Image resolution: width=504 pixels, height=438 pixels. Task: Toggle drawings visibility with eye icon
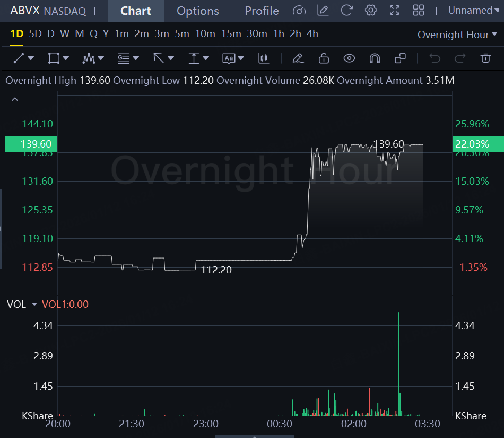[x=349, y=58]
